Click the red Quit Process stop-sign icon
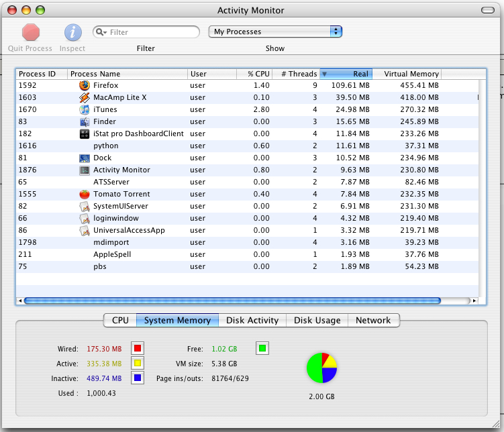Screen dimensions: 504x432 click(31, 32)
